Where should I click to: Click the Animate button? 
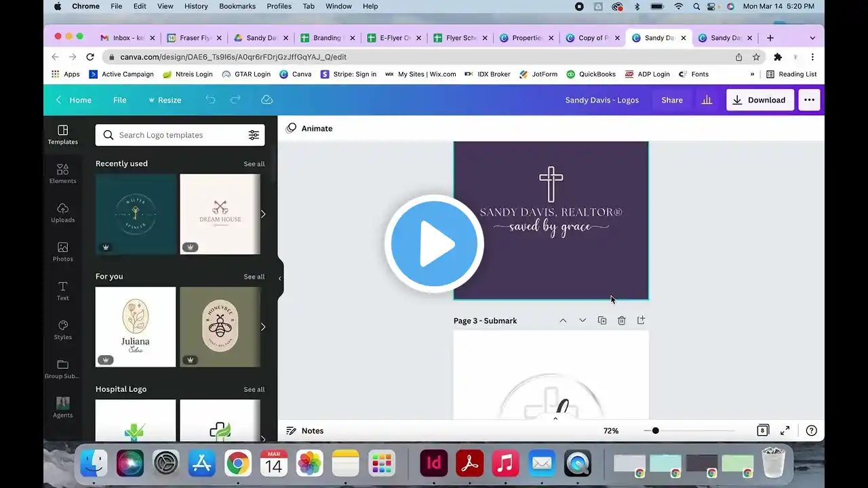(309, 128)
